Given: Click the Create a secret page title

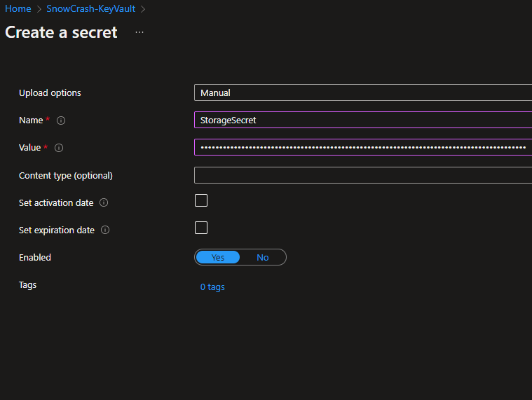Looking at the screenshot, I should pyautogui.click(x=62, y=32).
